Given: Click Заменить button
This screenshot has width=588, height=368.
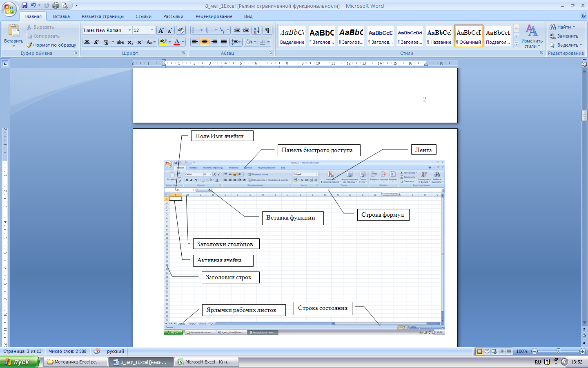Looking at the screenshot, I should pyautogui.click(x=564, y=36).
